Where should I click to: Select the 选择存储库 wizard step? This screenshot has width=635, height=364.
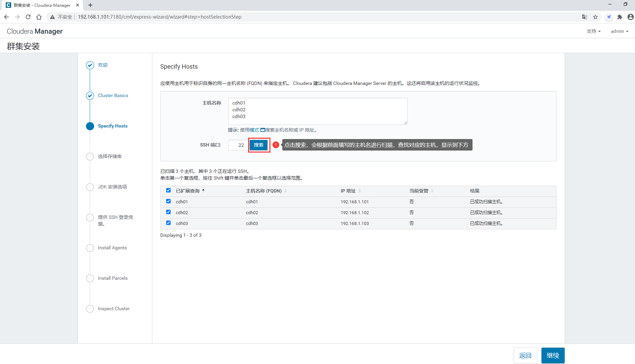coord(110,156)
